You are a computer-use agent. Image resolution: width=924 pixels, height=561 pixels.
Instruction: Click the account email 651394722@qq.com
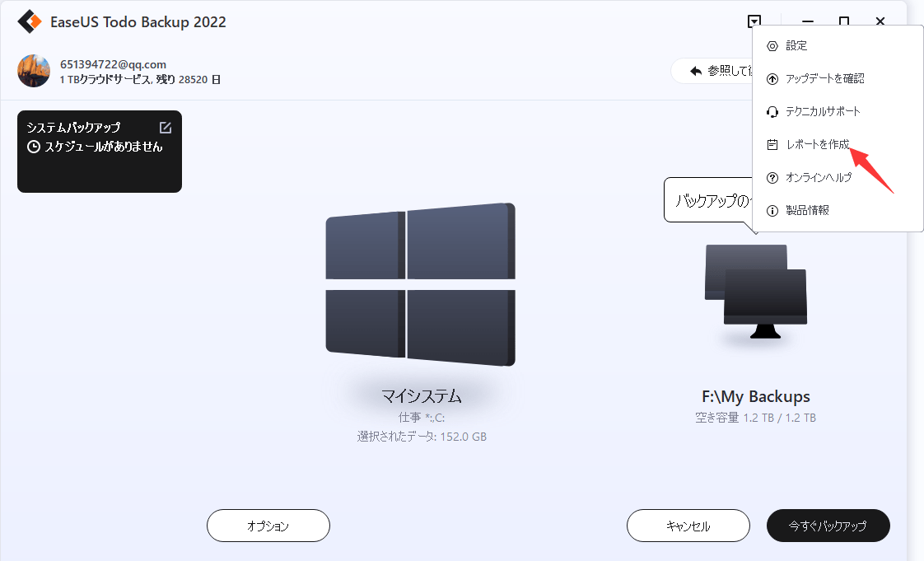point(113,64)
